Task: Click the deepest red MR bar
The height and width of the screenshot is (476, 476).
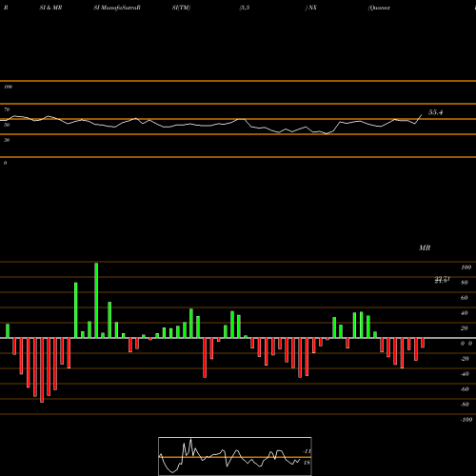Action: click(x=42, y=370)
